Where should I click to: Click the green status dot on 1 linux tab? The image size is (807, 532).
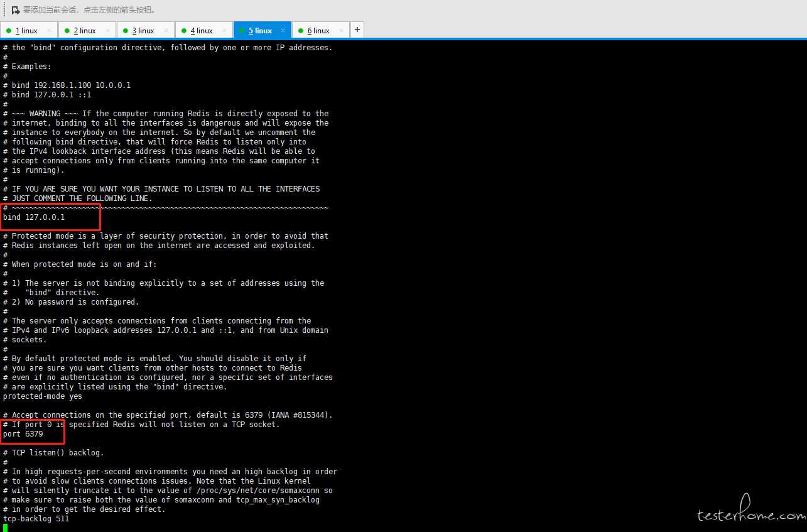8,30
